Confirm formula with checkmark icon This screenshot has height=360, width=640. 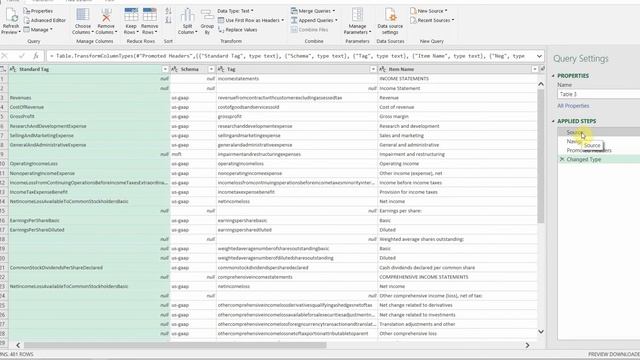click(22, 56)
